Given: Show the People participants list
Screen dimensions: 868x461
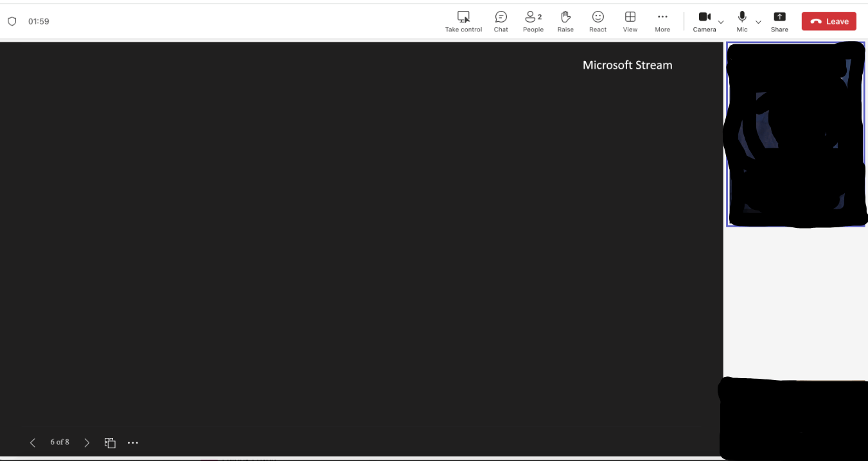Looking at the screenshot, I should [533, 21].
